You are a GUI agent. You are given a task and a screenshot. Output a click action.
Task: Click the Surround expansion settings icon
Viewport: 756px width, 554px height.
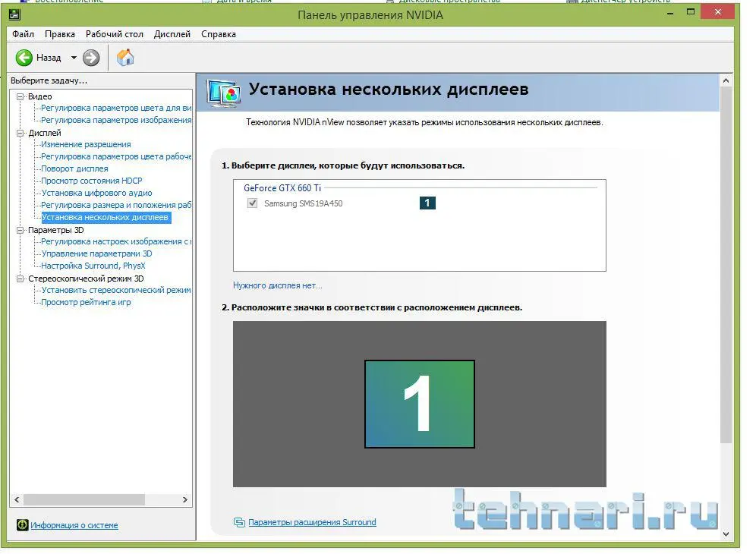tap(239, 522)
